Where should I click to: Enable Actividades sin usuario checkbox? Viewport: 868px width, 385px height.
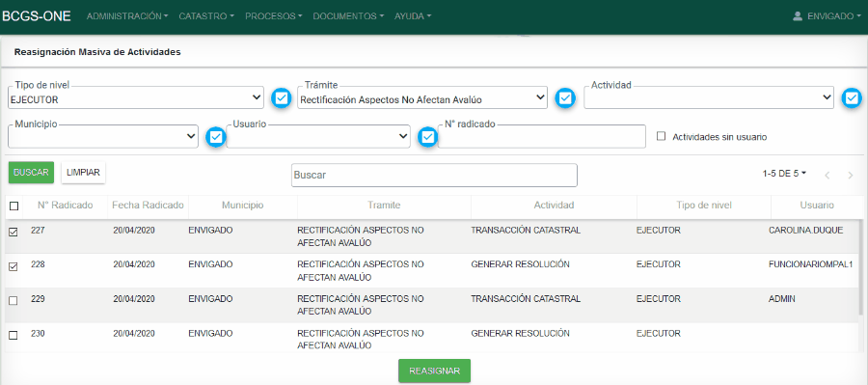[661, 136]
